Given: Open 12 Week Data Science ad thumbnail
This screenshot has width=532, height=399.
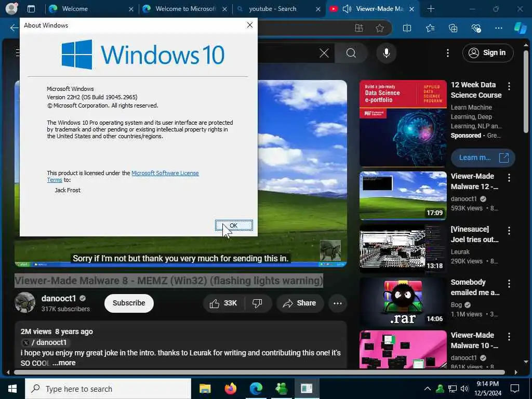Looking at the screenshot, I should point(403,124).
